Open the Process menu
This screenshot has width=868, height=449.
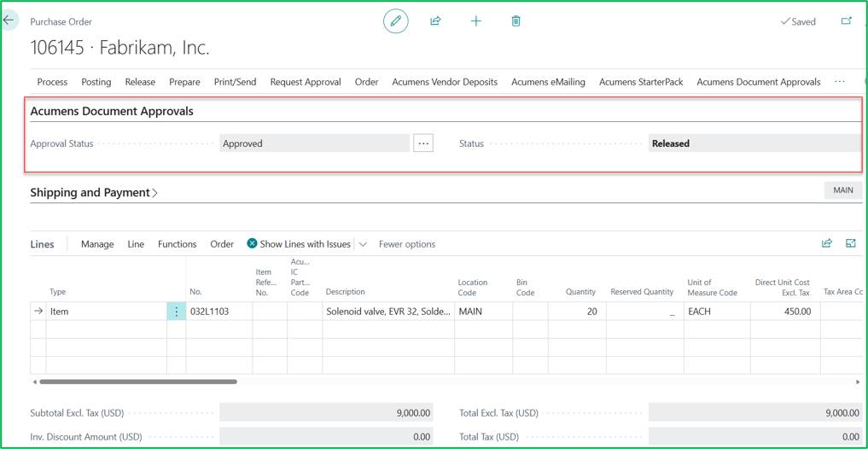[x=53, y=82]
